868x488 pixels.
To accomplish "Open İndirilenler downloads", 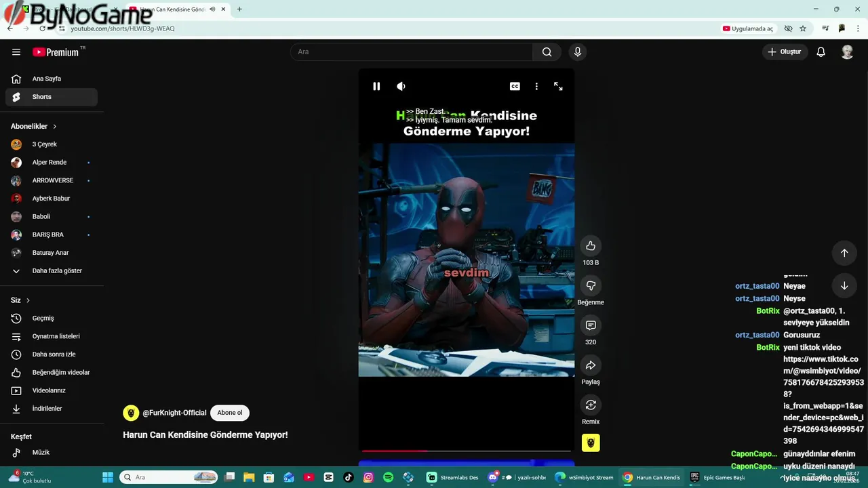I will [52, 409].
